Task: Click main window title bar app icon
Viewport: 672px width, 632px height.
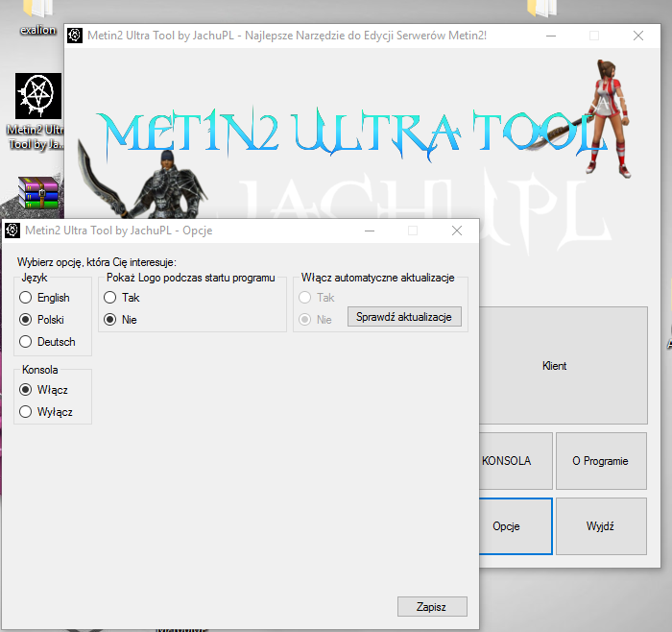Action: point(75,36)
